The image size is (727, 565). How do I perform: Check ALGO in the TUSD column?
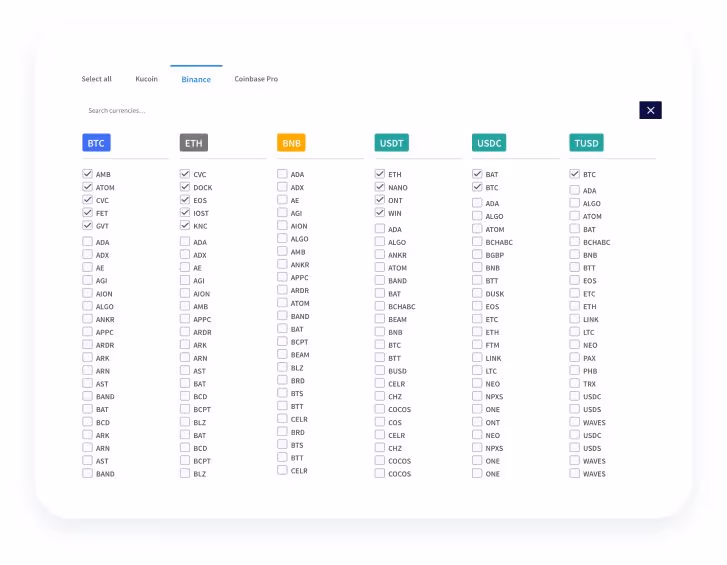574,203
